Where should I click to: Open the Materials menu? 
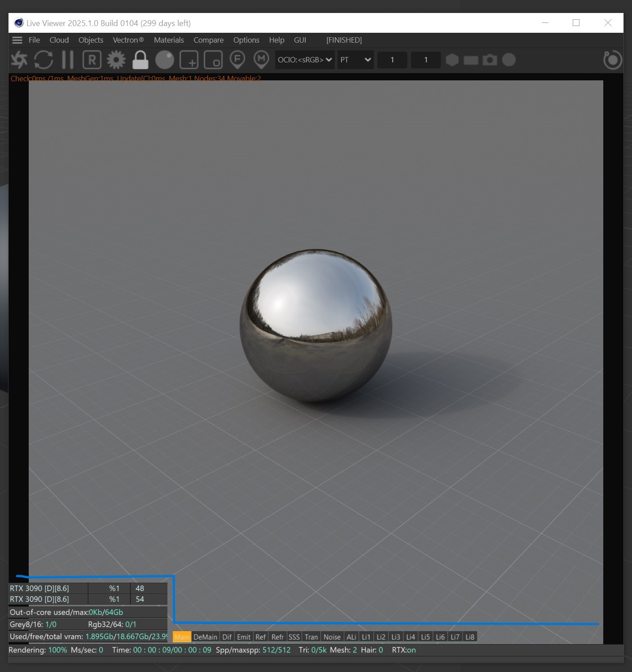[169, 40]
